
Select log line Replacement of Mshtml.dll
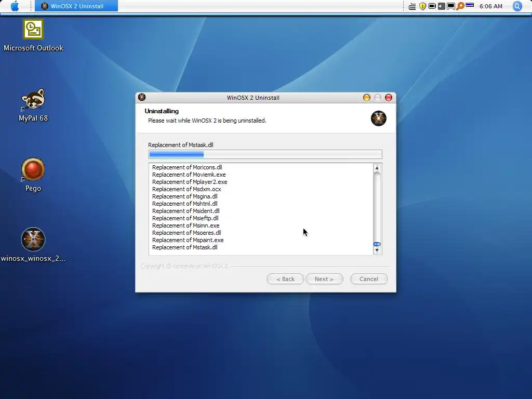(x=185, y=204)
